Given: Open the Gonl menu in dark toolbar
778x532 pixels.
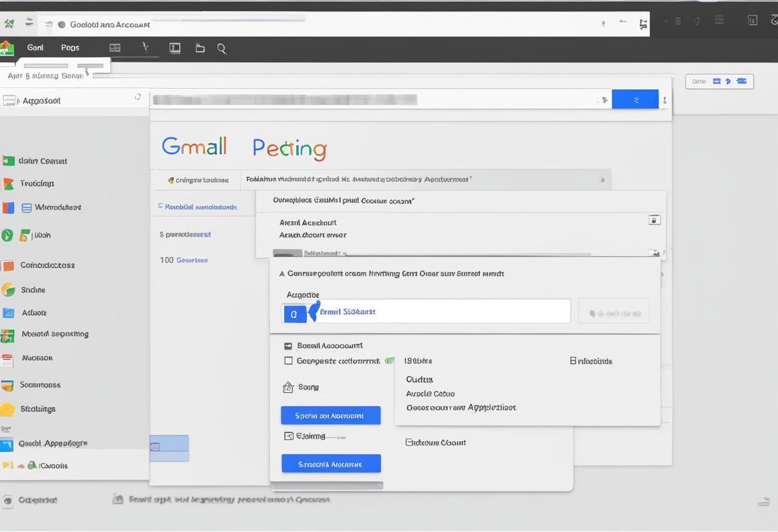Looking at the screenshot, I should (x=35, y=48).
